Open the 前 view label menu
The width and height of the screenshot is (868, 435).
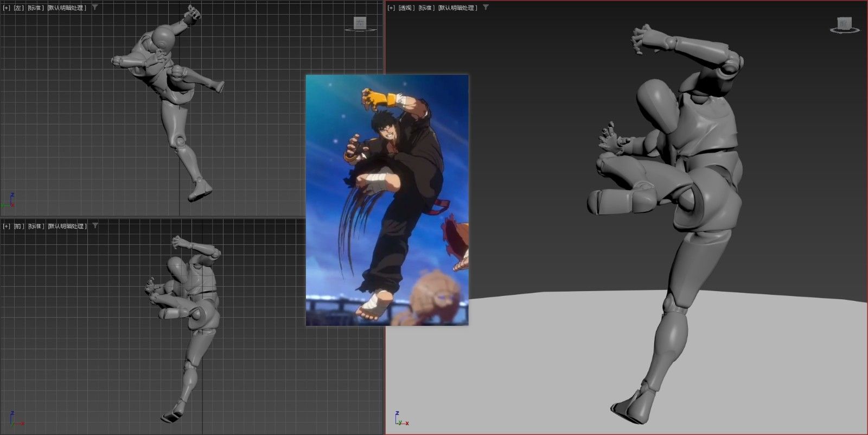click(19, 226)
